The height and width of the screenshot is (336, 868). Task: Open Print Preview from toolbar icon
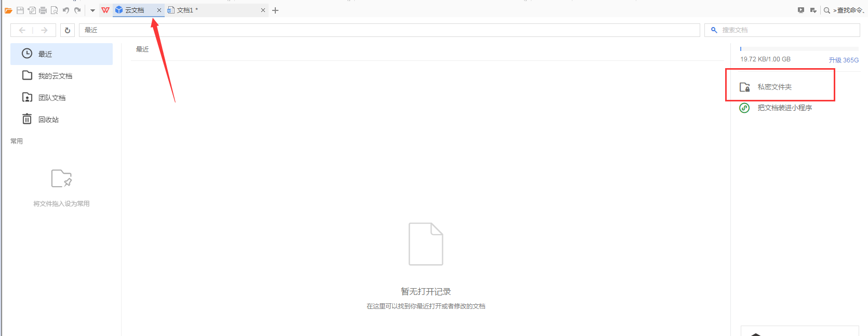pyautogui.click(x=55, y=10)
